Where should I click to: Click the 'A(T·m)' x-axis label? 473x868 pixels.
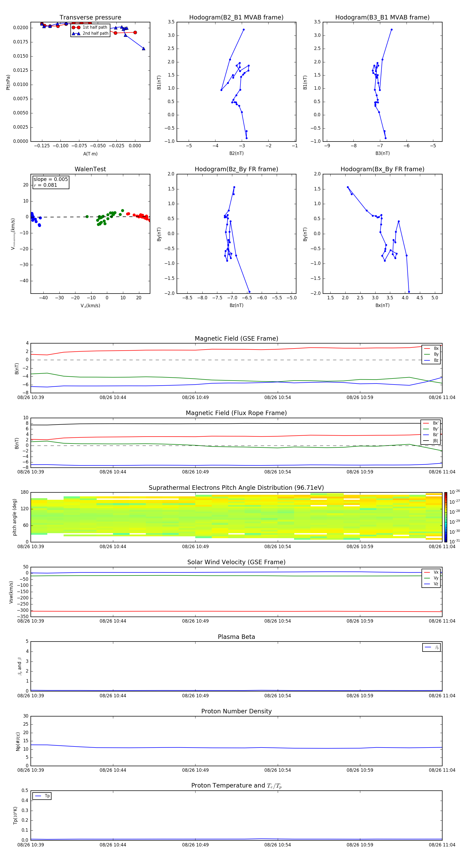(90, 154)
